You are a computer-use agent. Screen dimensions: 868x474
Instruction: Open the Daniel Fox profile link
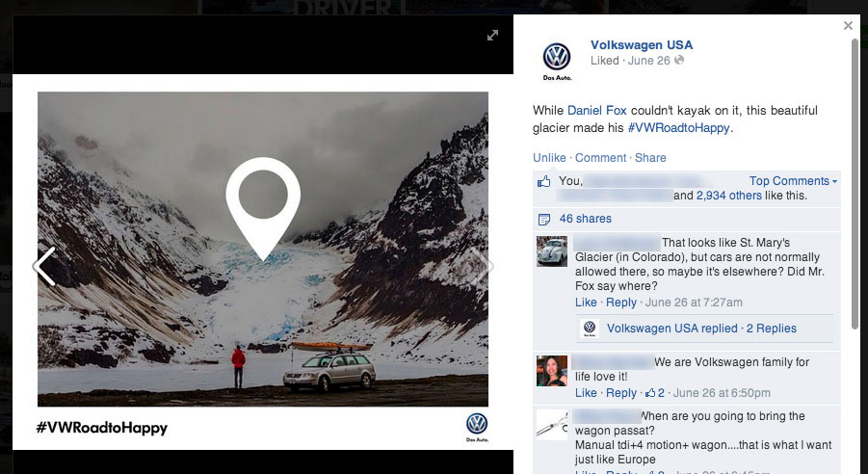[596, 110]
